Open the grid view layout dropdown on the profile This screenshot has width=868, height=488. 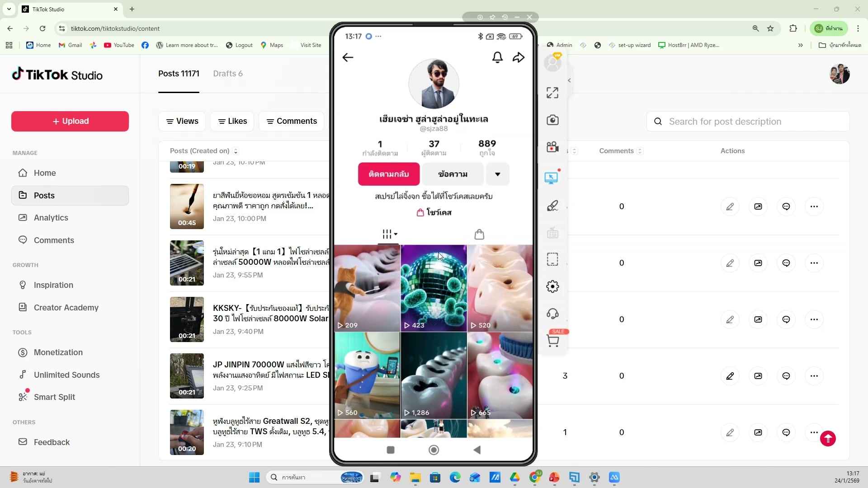point(389,234)
